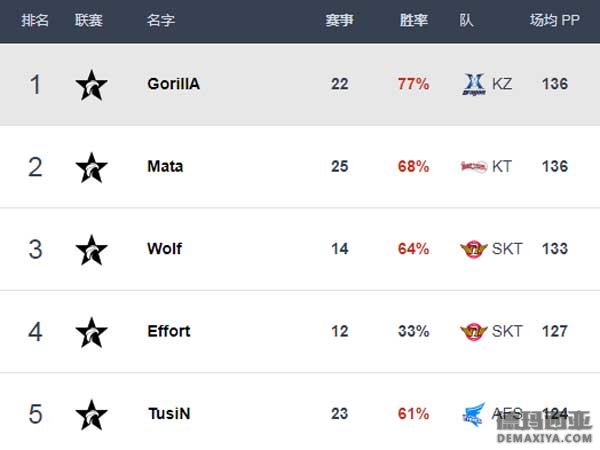600x450 pixels.
Task: Sort by the 赛事 column header
Action: pyautogui.click(x=339, y=20)
